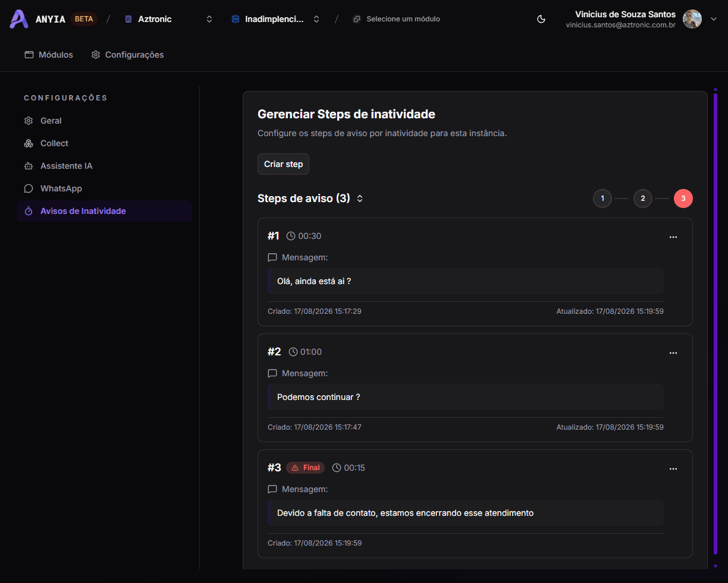Image resolution: width=728 pixels, height=583 pixels.
Task: Click the Aztronic building icon
Action: point(128,19)
